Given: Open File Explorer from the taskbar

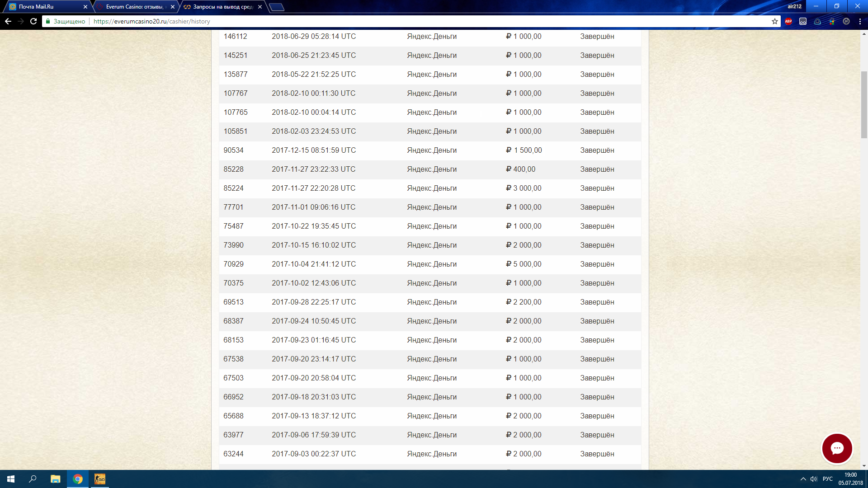Looking at the screenshot, I should [55, 479].
